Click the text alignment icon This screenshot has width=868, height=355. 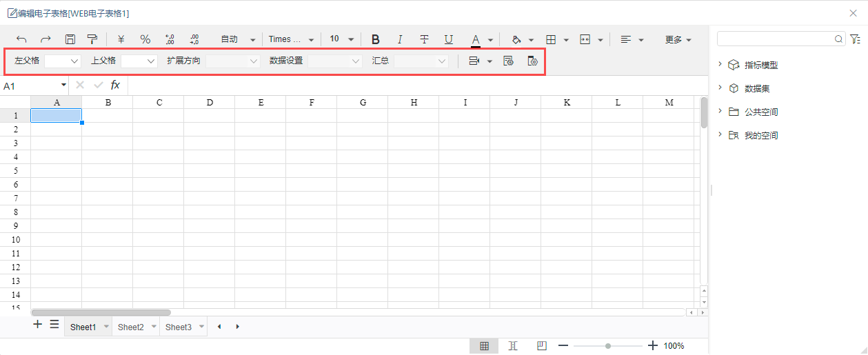[626, 39]
